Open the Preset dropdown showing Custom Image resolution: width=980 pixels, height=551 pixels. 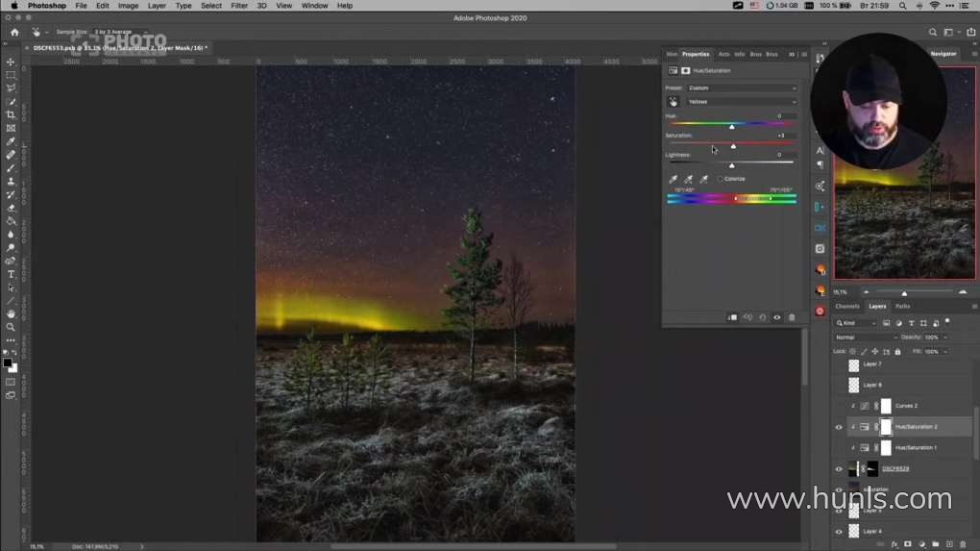741,88
